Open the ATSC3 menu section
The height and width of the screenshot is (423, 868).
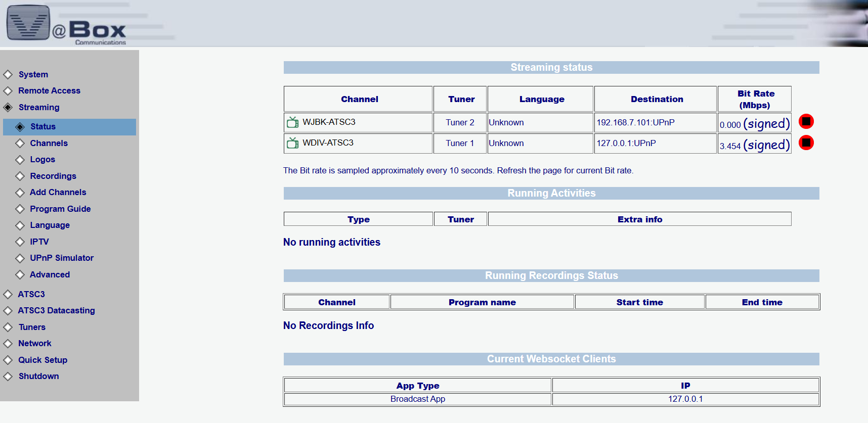point(31,294)
